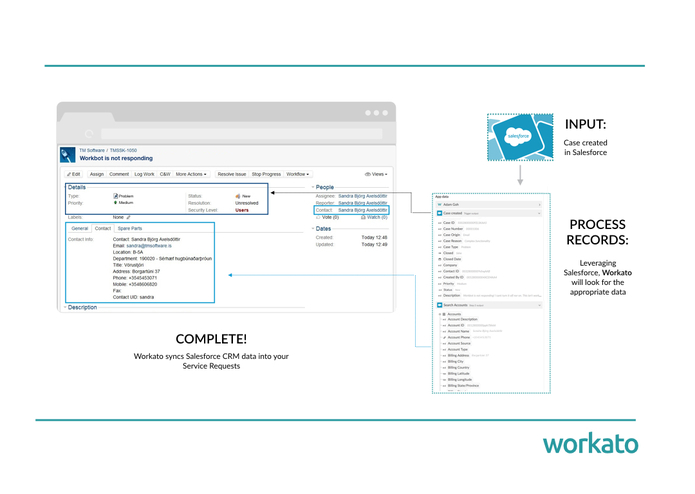
Task: Select the Description data pill
Action: point(452,296)
